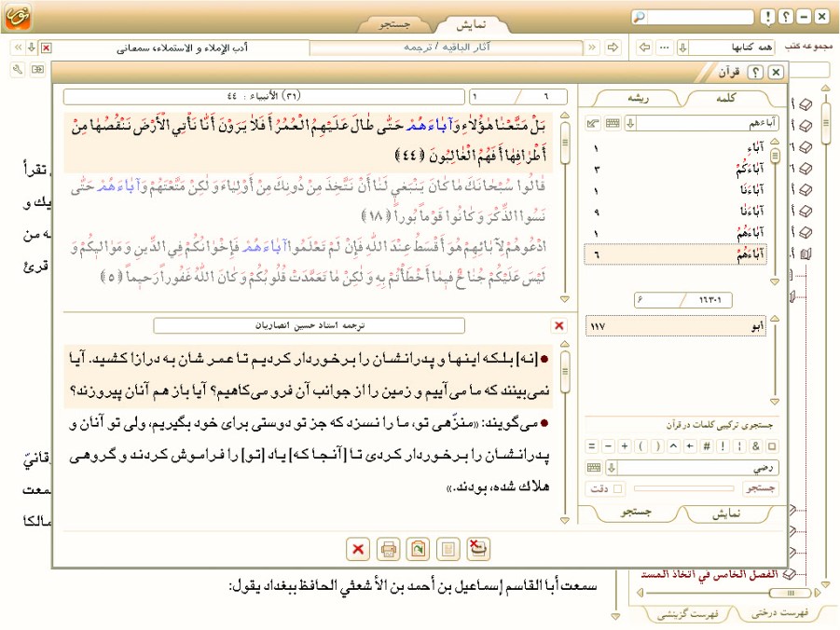
Task: Click the square operator button in combined search
Action: point(772,445)
